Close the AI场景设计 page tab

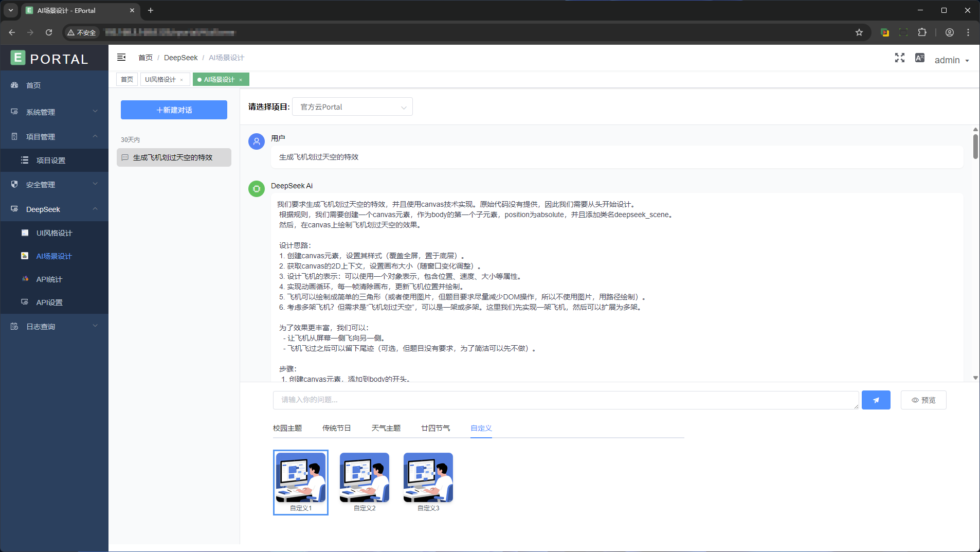[241, 80]
